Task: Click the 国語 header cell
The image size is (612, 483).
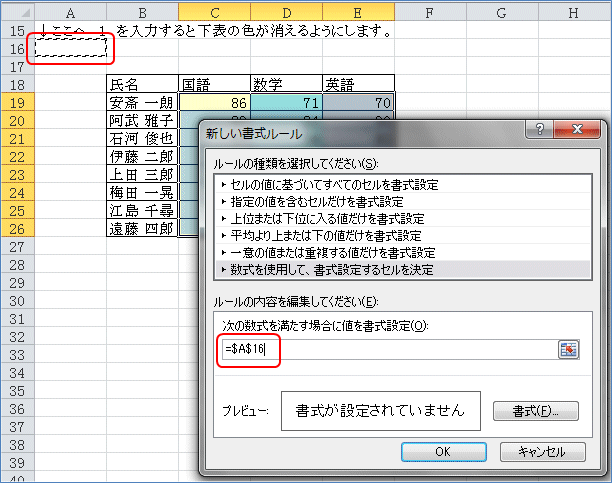Action: [214, 84]
